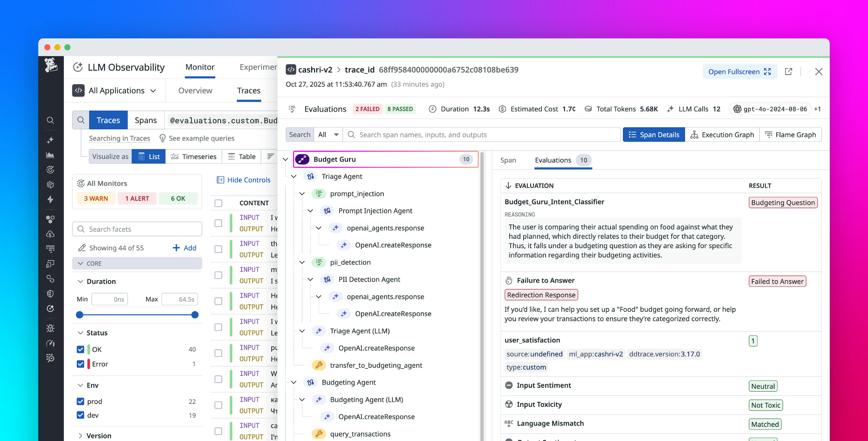
Task: Click the bug report icon in the sidebar
Action: pyautogui.click(x=50, y=328)
